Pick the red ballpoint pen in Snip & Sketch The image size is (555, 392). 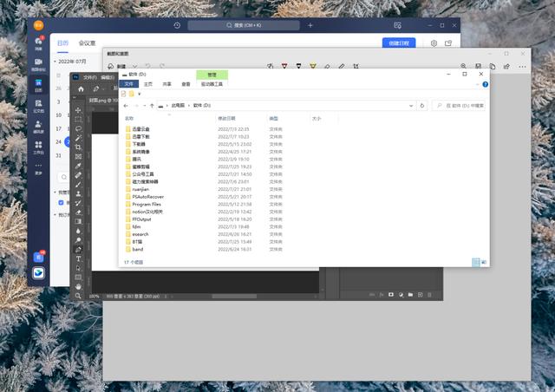tap(284, 66)
